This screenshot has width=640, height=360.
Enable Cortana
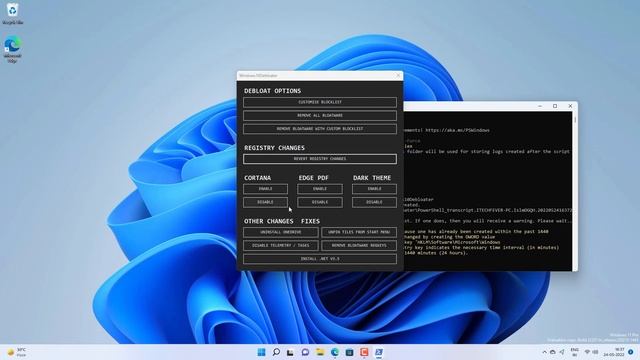(265, 189)
